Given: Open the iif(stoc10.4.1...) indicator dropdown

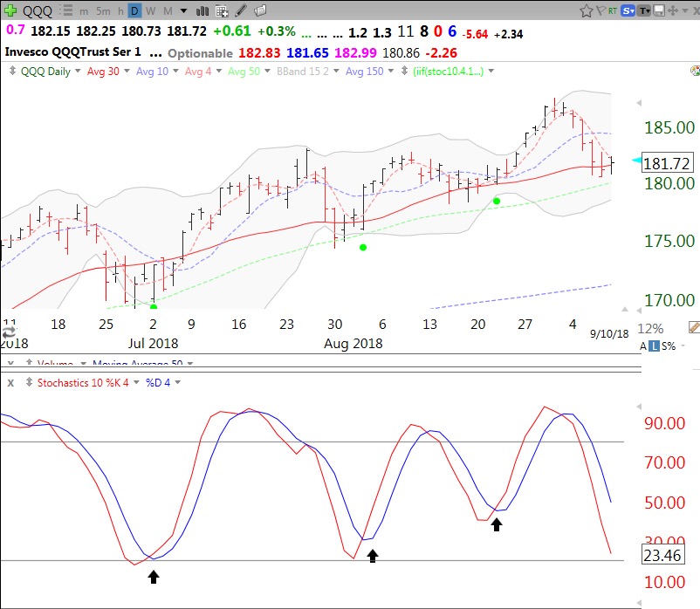Looking at the screenshot, I should pos(491,71).
